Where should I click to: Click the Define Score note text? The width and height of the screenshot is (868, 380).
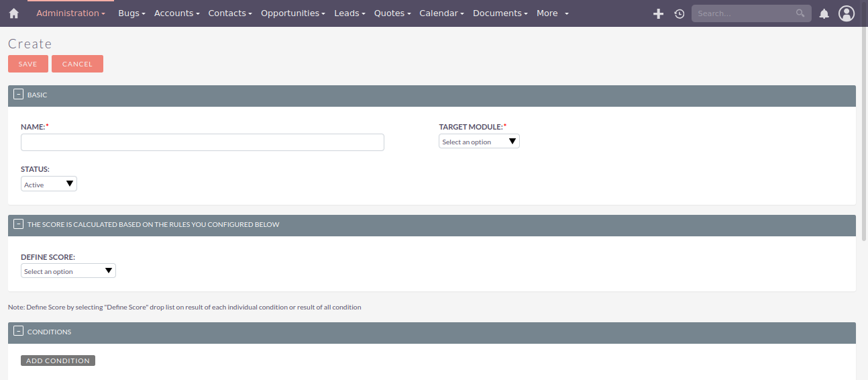click(x=184, y=307)
